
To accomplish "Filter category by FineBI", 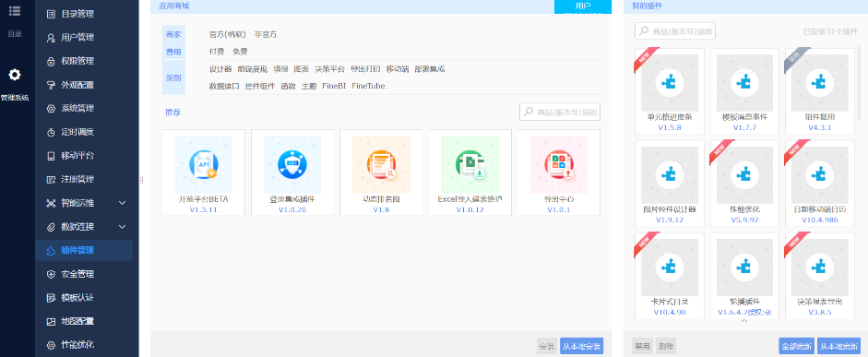I will point(334,86).
